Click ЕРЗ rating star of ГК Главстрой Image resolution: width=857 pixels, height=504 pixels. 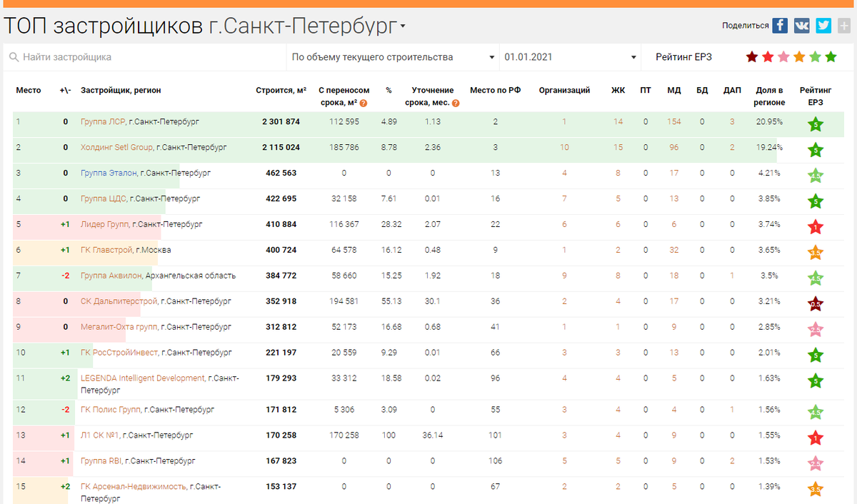click(816, 253)
